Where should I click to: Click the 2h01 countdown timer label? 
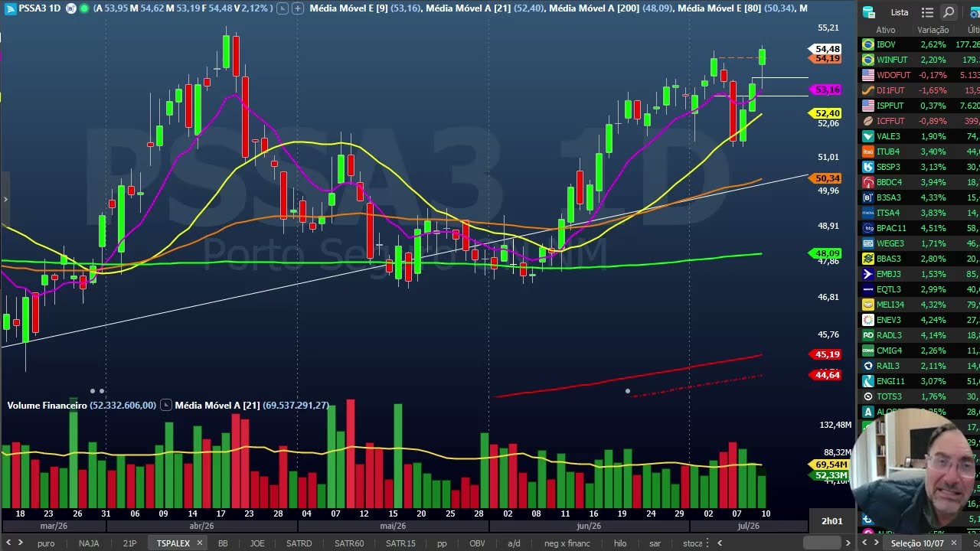[x=832, y=521]
